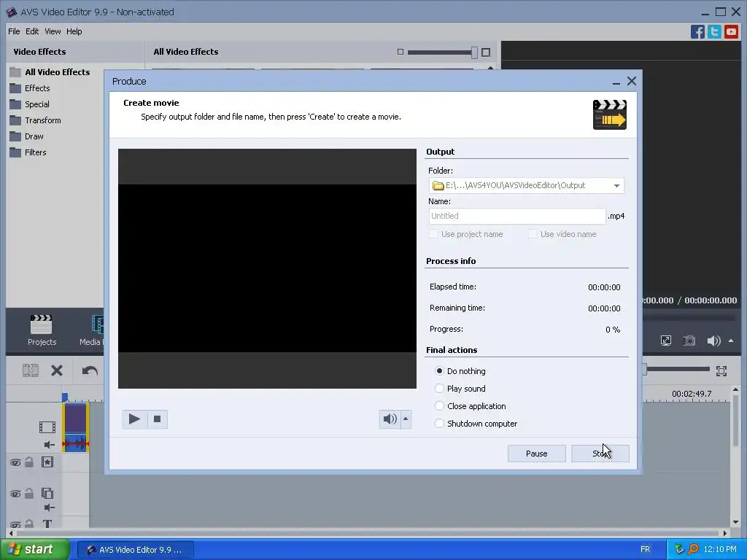The width and height of the screenshot is (747, 560).
Task: Expand the output Folder dropdown
Action: [616, 186]
